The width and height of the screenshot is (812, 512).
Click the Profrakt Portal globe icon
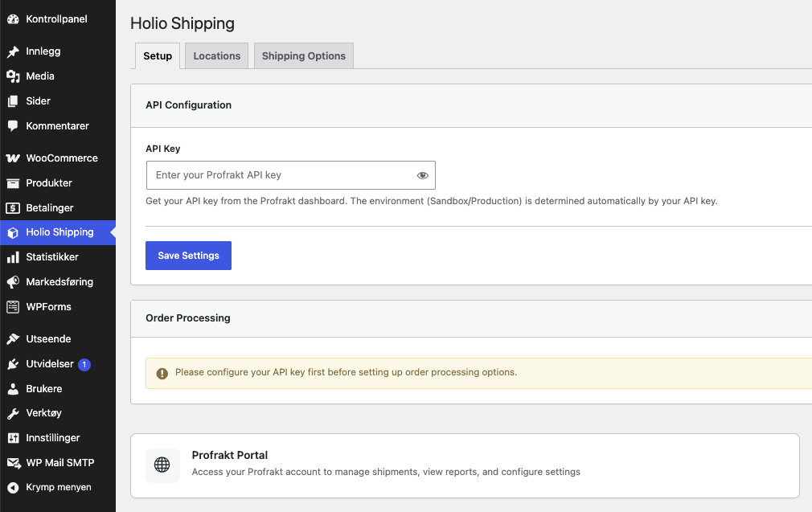click(x=162, y=465)
